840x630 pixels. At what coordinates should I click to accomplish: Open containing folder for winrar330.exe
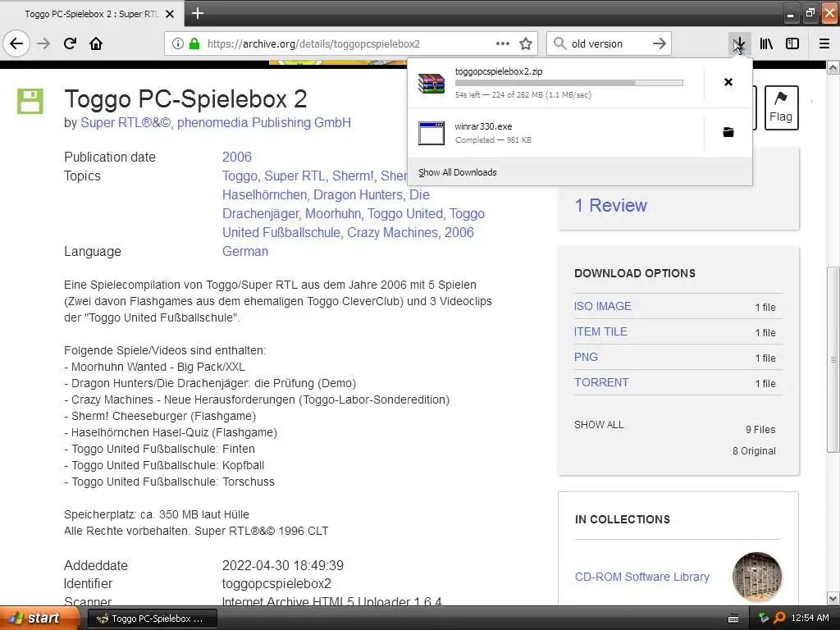point(728,132)
